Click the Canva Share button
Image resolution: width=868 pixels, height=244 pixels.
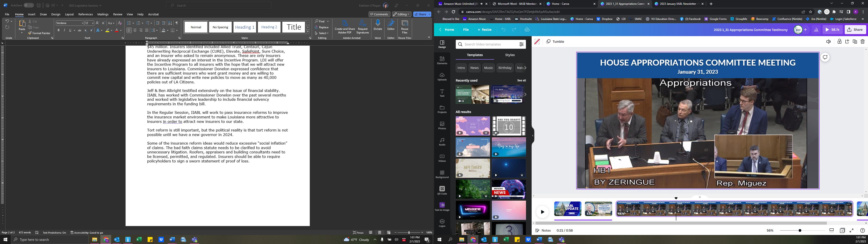(855, 30)
